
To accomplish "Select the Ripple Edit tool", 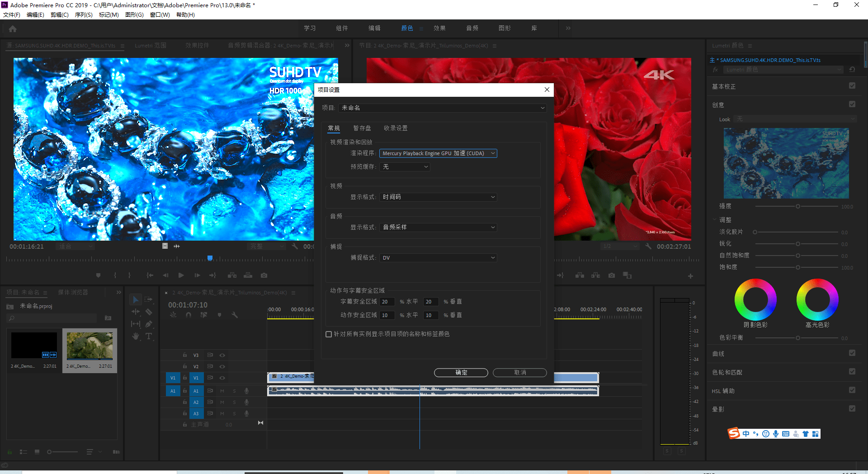I will click(x=135, y=312).
